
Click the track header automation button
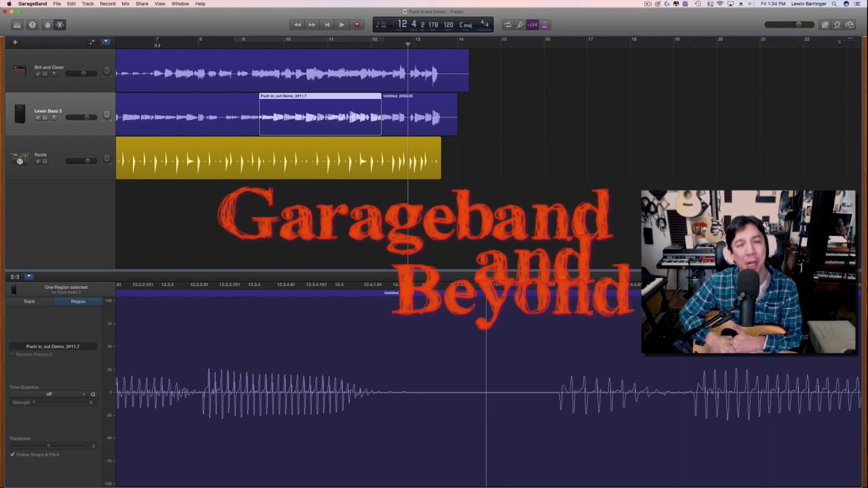92,42
